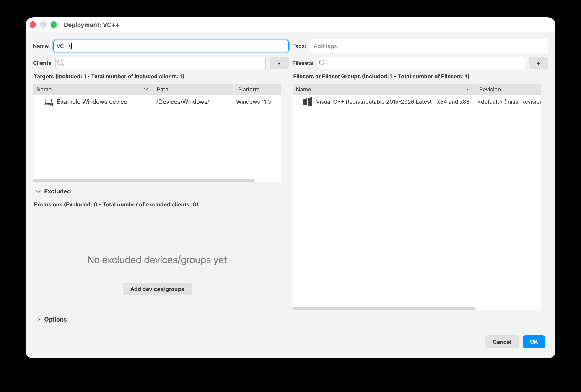Click the Windows 11.0 platform cell
581x392 pixels.
(x=254, y=102)
